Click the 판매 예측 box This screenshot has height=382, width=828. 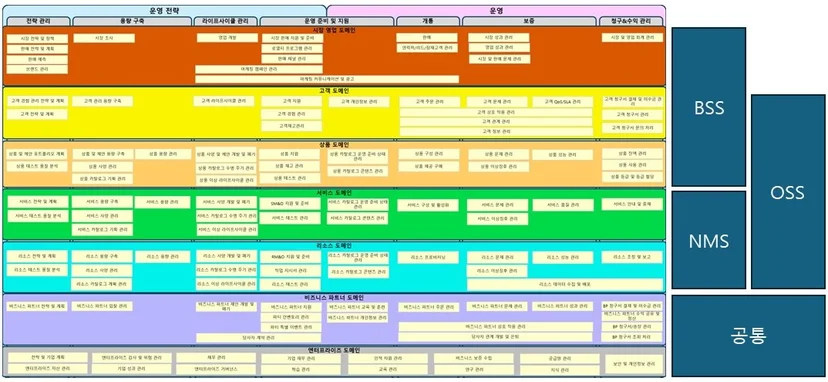coord(37,59)
